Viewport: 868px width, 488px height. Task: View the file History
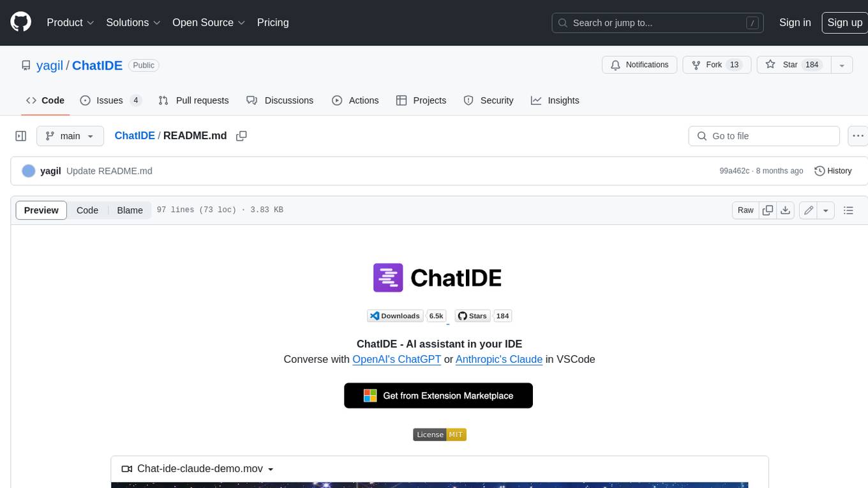click(x=833, y=171)
